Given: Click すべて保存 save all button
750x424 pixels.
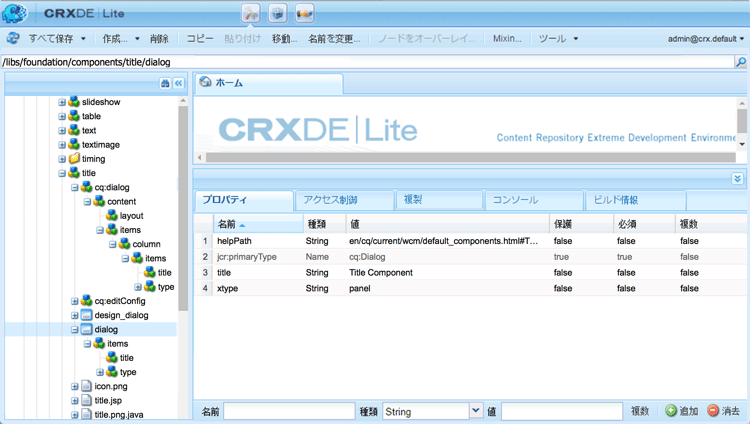Looking at the screenshot, I should (51, 39).
